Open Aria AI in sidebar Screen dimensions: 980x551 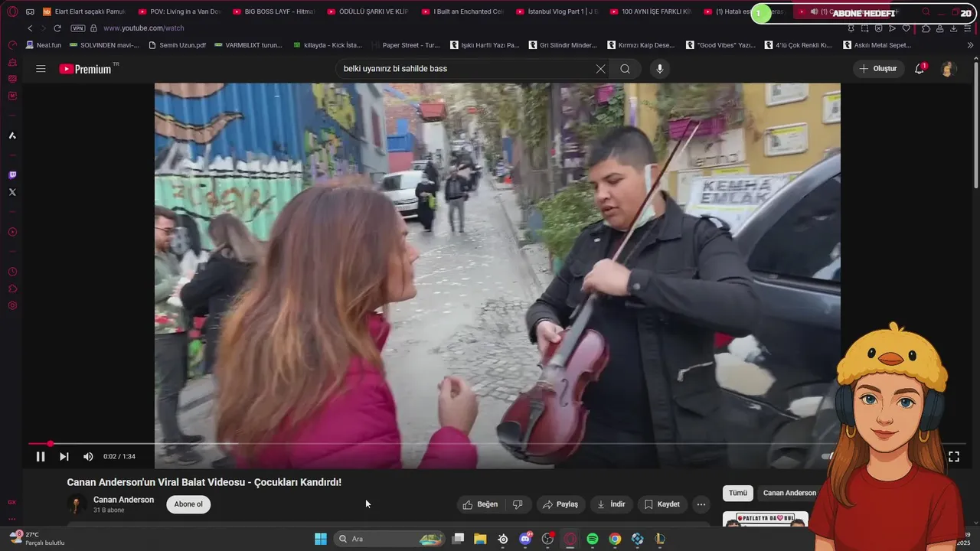[x=12, y=135]
